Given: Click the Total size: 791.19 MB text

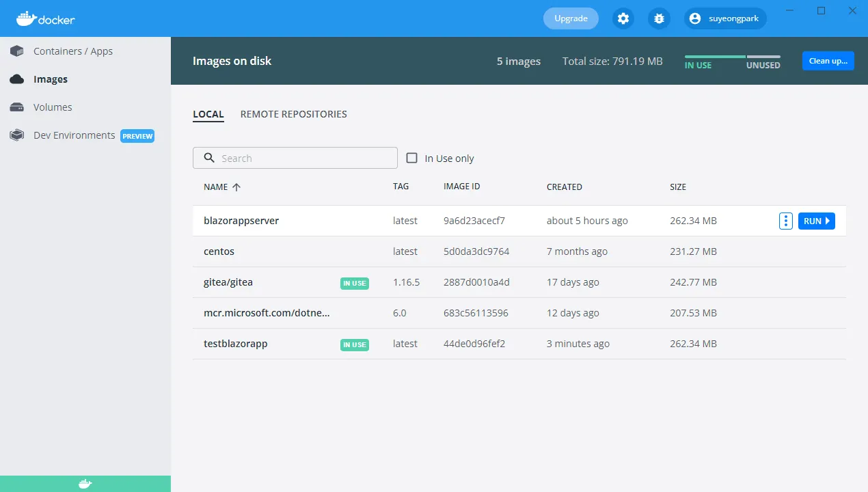Looking at the screenshot, I should pyautogui.click(x=612, y=61).
